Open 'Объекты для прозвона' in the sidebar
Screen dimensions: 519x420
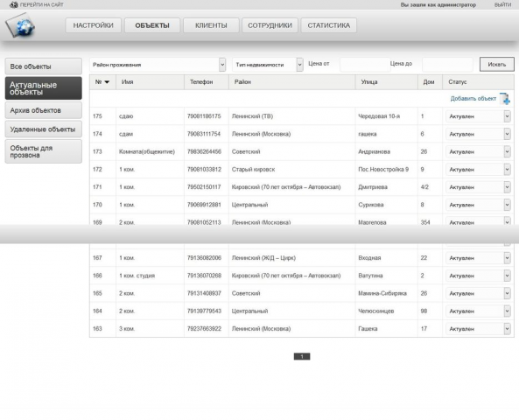click(x=44, y=151)
